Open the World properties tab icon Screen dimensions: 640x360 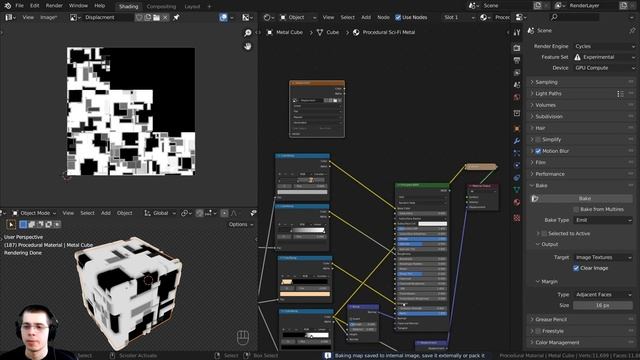point(517,97)
